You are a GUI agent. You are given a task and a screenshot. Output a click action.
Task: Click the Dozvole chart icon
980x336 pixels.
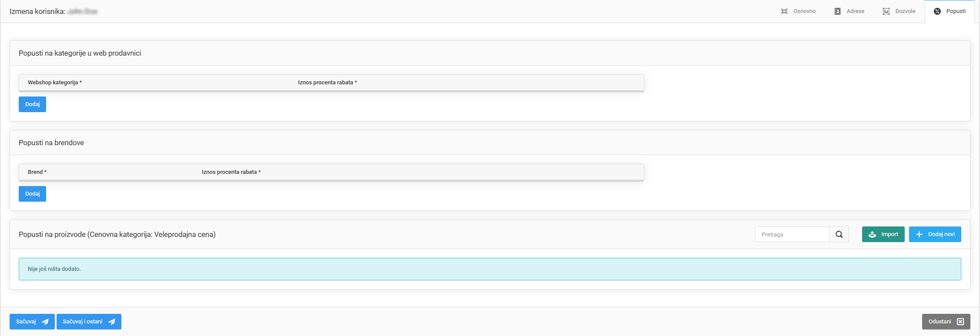[x=886, y=11]
